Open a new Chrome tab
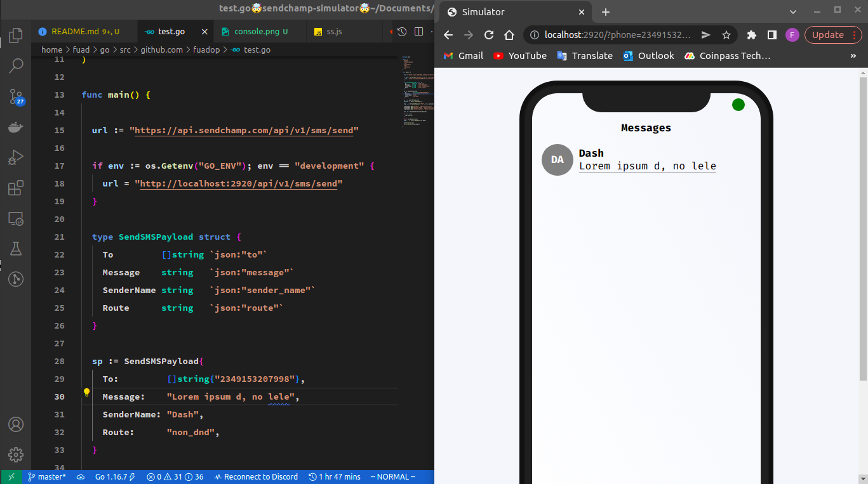This screenshot has width=868, height=484. click(x=606, y=11)
